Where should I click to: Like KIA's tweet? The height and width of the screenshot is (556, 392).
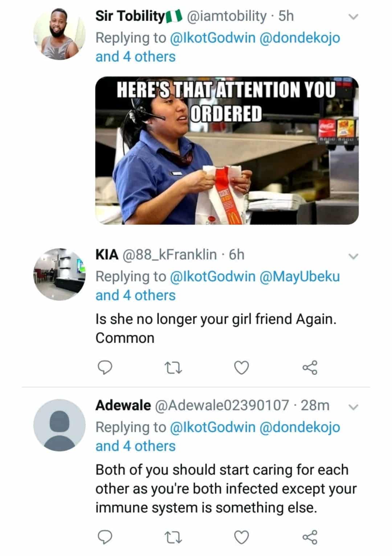click(x=241, y=368)
